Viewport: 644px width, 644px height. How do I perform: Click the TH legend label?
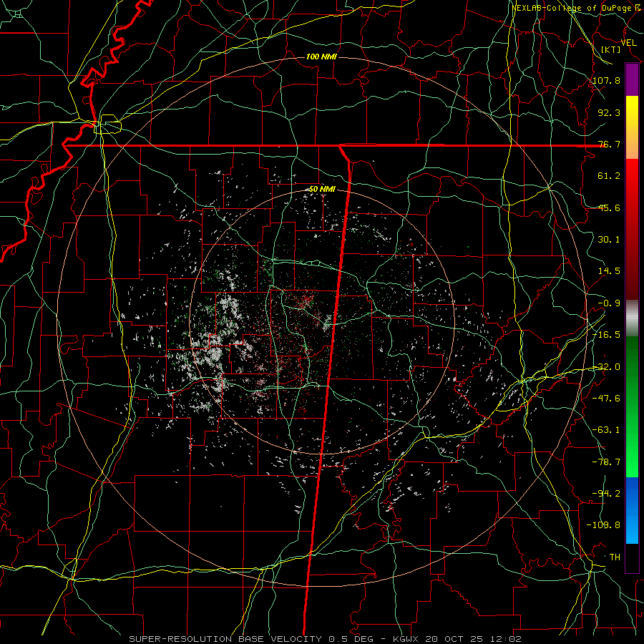615,557
